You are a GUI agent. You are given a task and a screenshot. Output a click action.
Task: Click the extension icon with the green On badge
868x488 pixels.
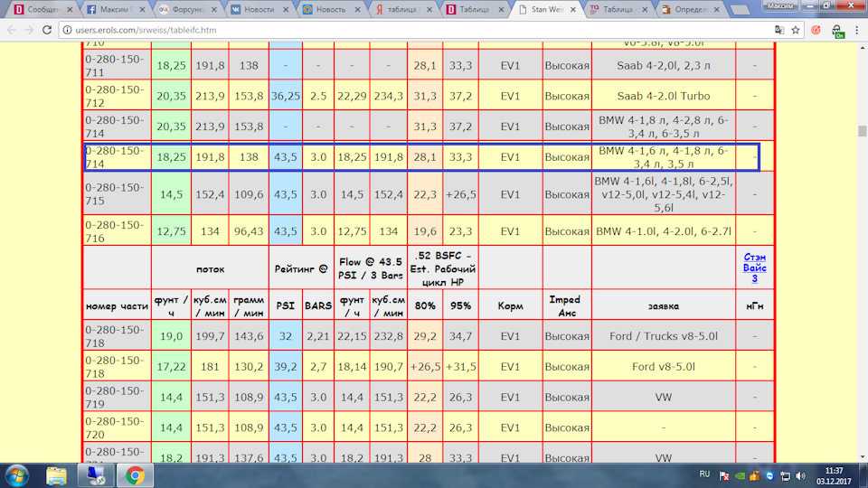tap(837, 31)
